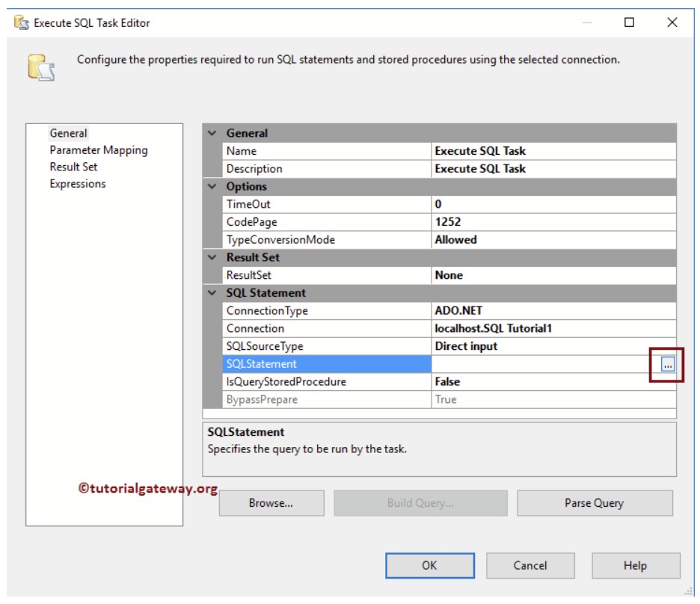Click the Browse... button
Viewport: 700px width, 604px height.
[x=271, y=503]
